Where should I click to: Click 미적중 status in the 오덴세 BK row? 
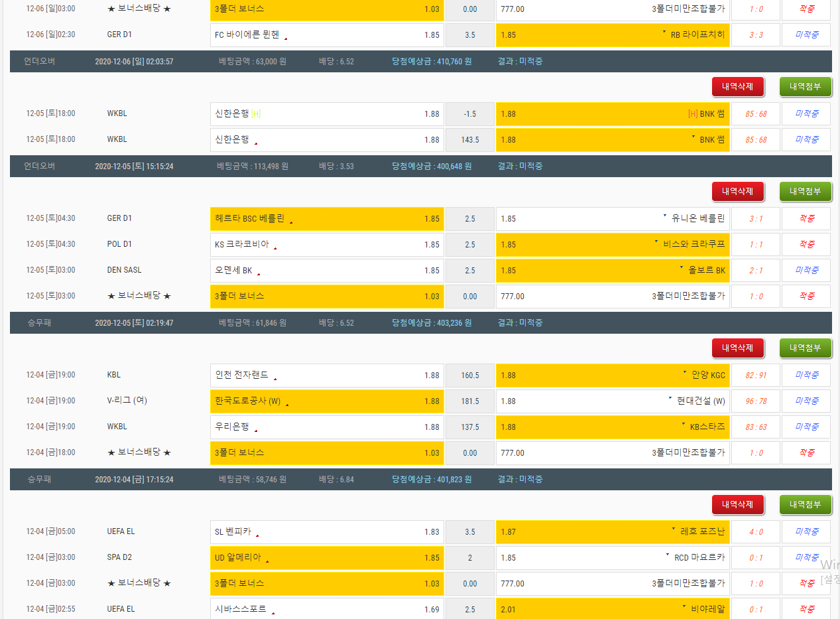pos(806,270)
